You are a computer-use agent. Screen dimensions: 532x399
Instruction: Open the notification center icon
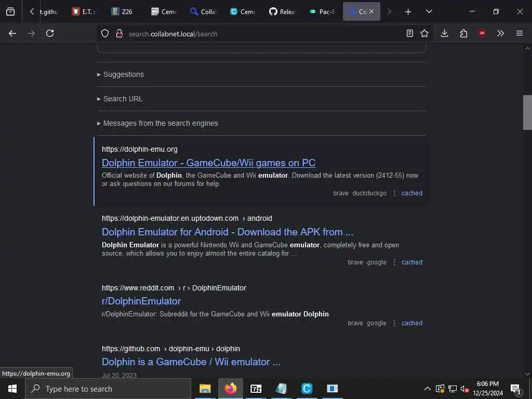[x=515, y=390]
